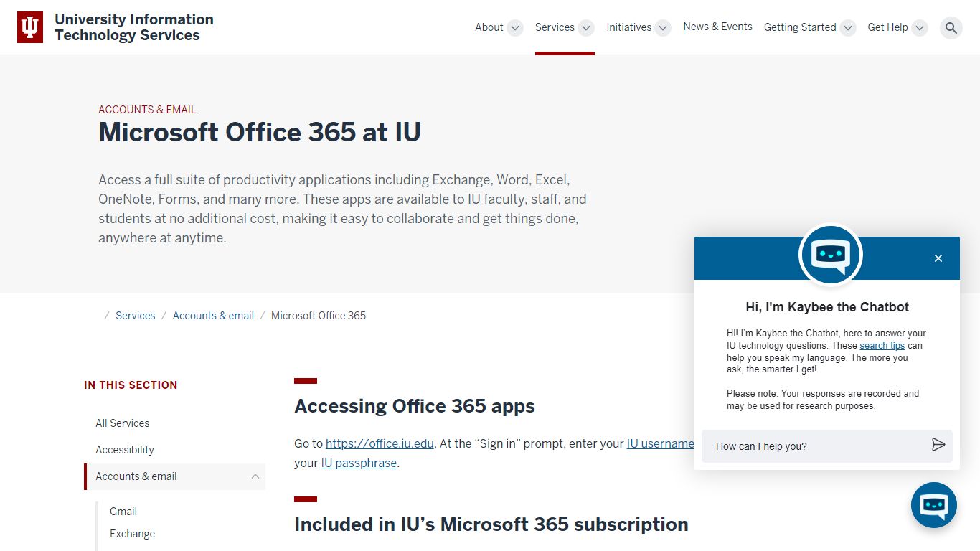The width and height of the screenshot is (980, 551).
Task: Click the floating chatbot launcher button
Action: (x=934, y=505)
